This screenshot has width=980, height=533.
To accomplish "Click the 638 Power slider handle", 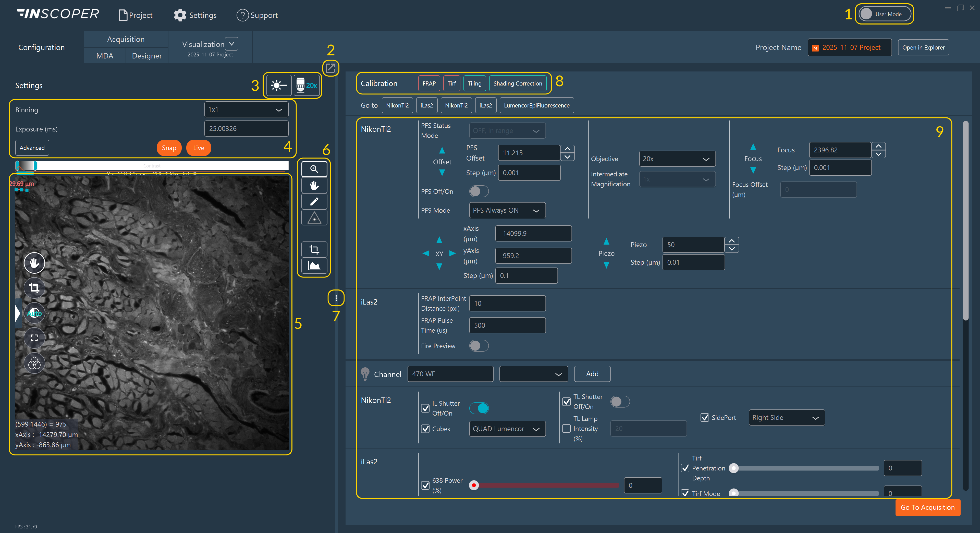I will click(x=474, y=485).
